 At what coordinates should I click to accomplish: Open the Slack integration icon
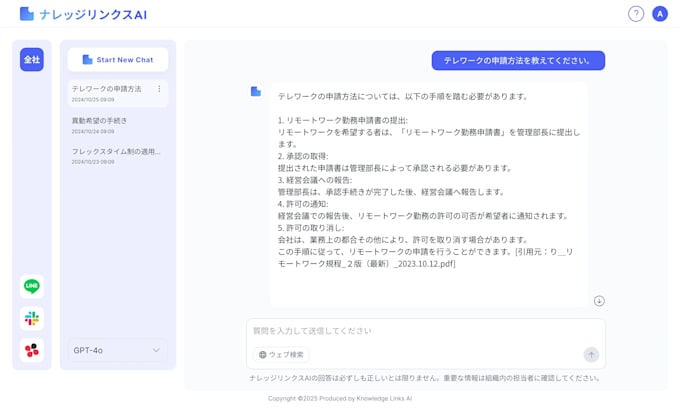pyautogui.click(x=32, y=318)
